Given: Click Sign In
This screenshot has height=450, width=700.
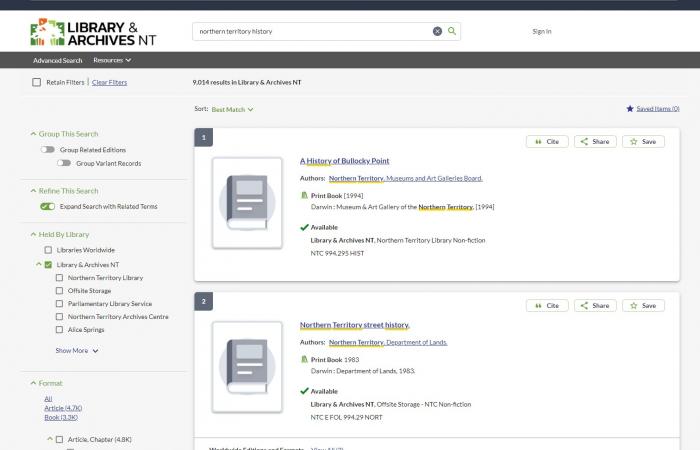Looking at the screenshot, I should [x=542, y=31].
